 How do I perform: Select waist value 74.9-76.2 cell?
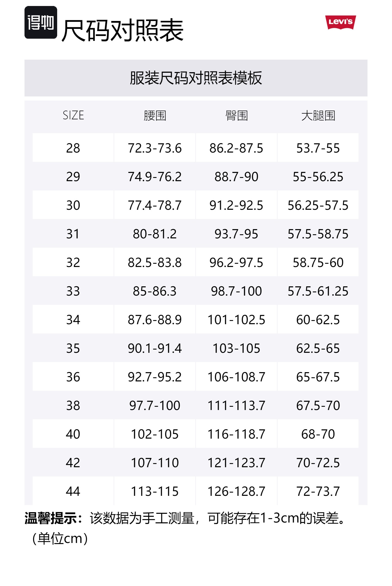pos(155,177)
